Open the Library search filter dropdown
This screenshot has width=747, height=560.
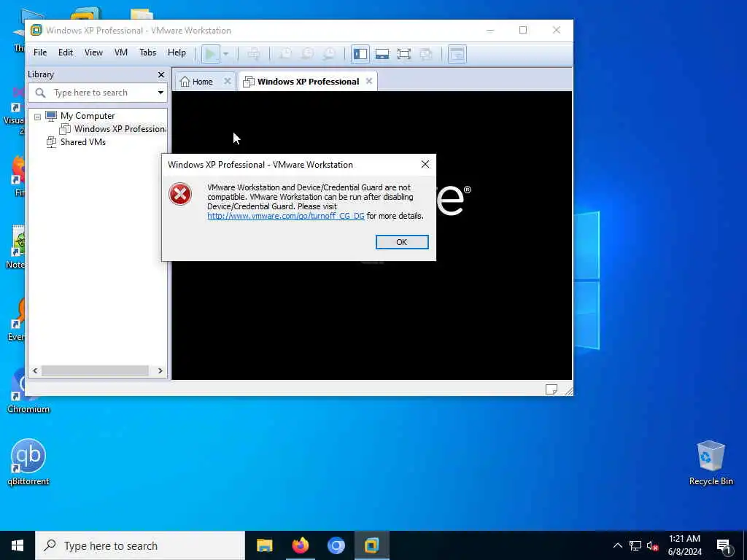pos(160,93)
